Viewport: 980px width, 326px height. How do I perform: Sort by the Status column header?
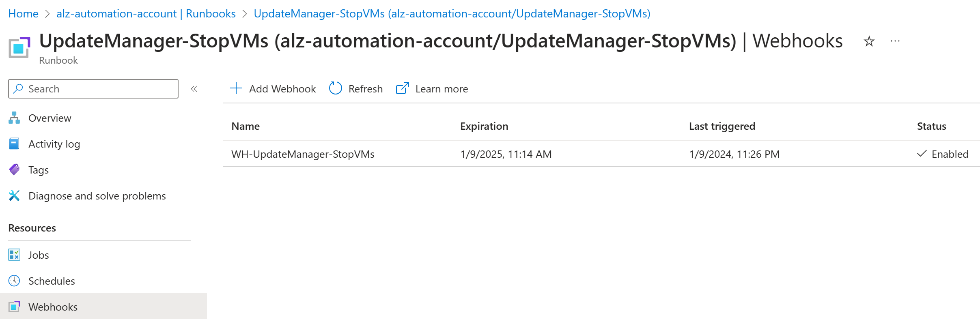pos(931,126)
